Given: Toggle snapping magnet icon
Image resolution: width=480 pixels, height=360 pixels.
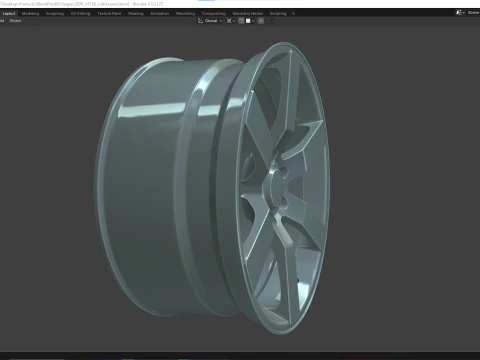Looking at the screenshot, I should coord(241,21).
